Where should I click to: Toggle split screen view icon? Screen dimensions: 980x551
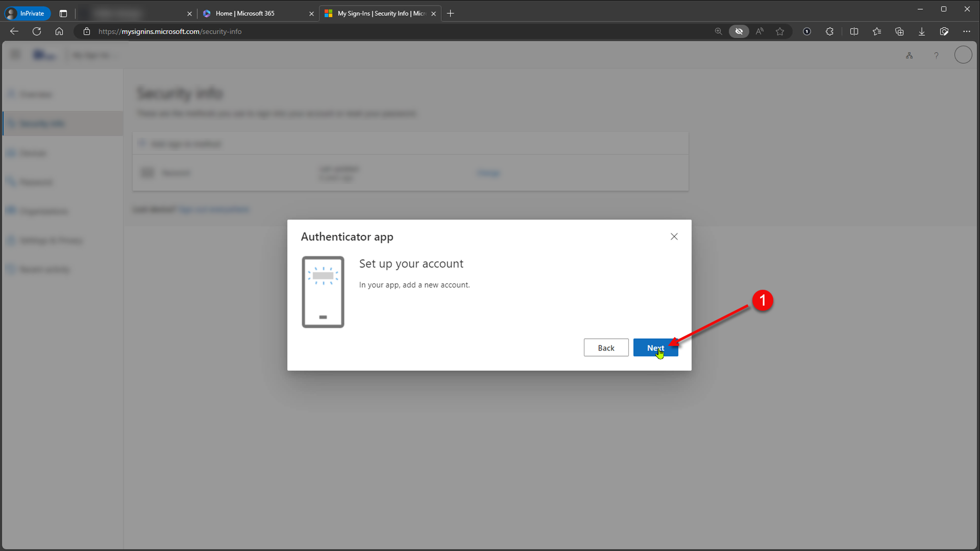854,32
